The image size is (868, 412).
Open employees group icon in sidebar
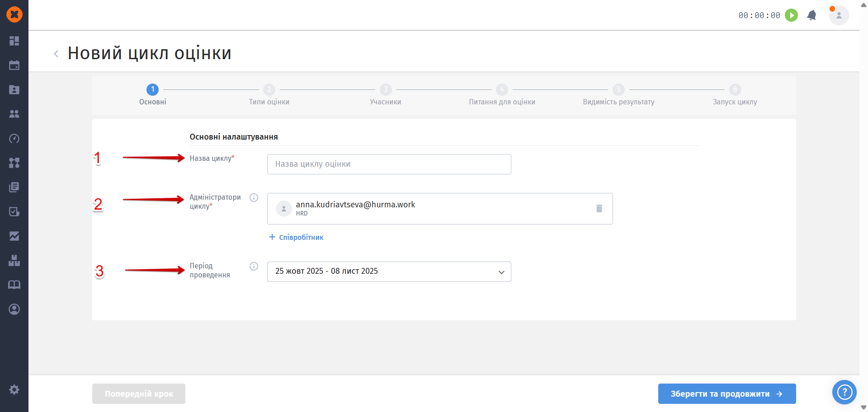pos(14,114)
